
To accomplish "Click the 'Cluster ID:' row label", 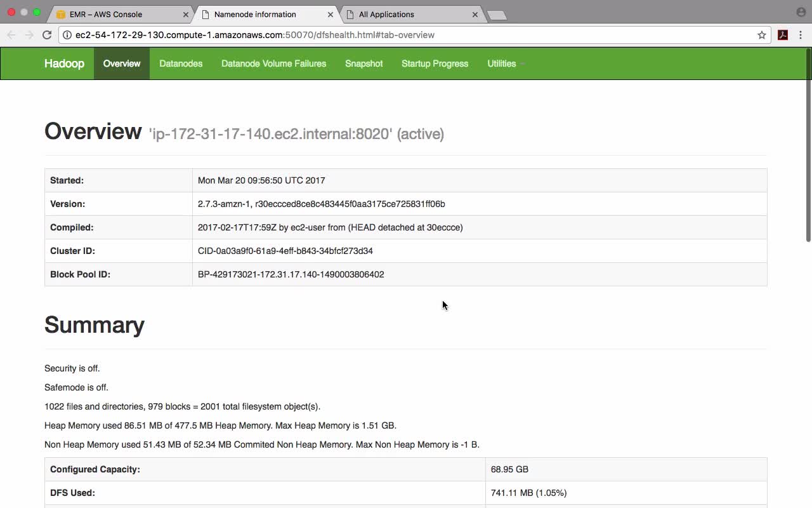I will [x=73, y=251].
